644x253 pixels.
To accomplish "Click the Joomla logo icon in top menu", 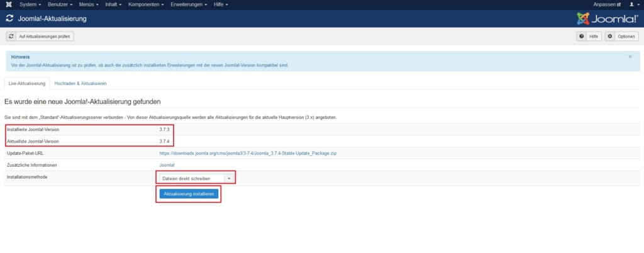I will click(x=9, y=4).
